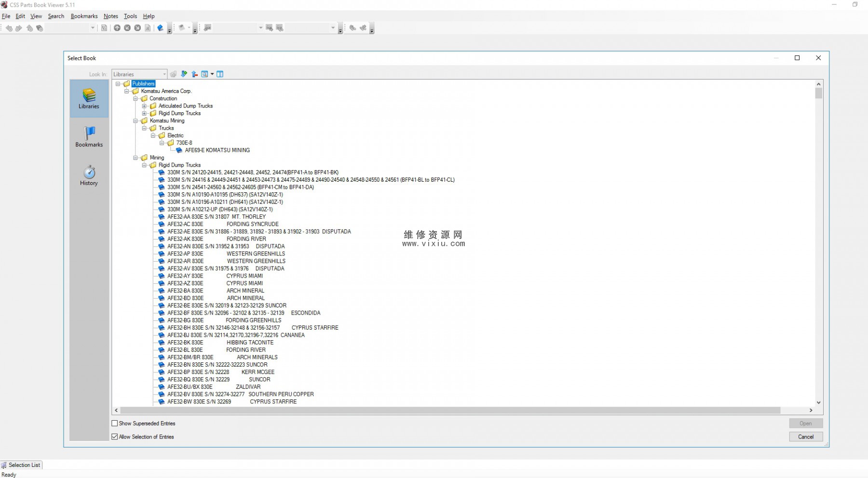Collapse the Electric folder node
Viewport: 868px width, 478px height.
(153, 135)
